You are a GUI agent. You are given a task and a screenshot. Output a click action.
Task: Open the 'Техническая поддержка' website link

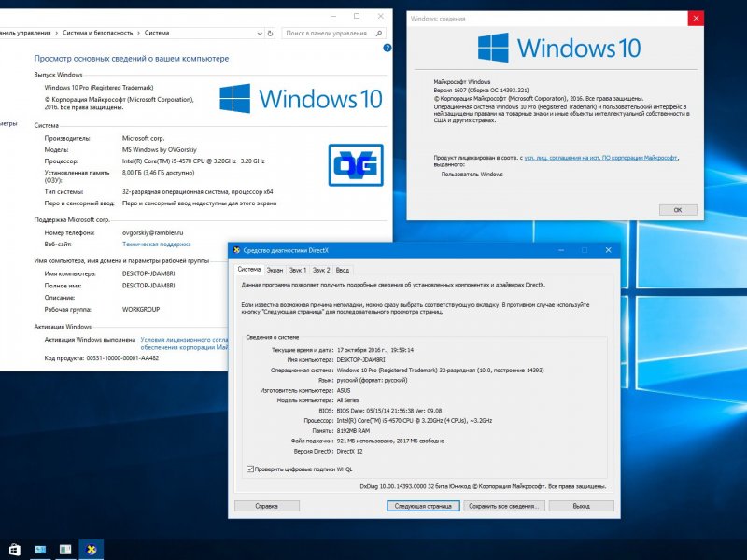pyautogui.click(x=157, y=245)
